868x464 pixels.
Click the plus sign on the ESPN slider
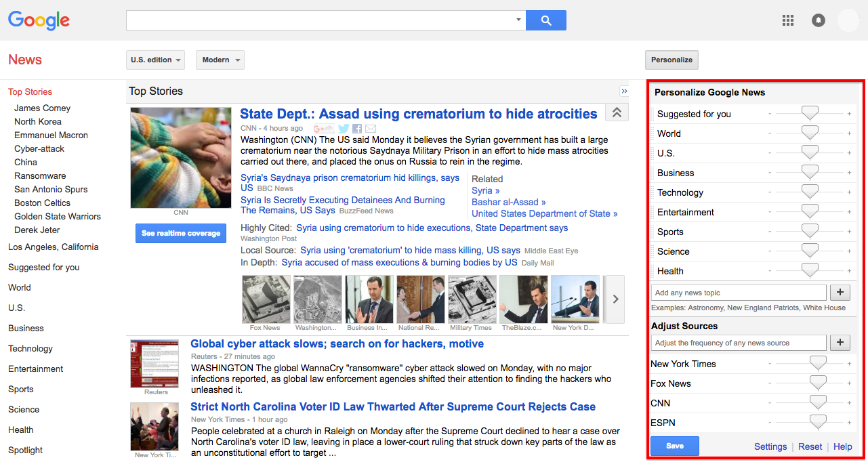point(849,423)
